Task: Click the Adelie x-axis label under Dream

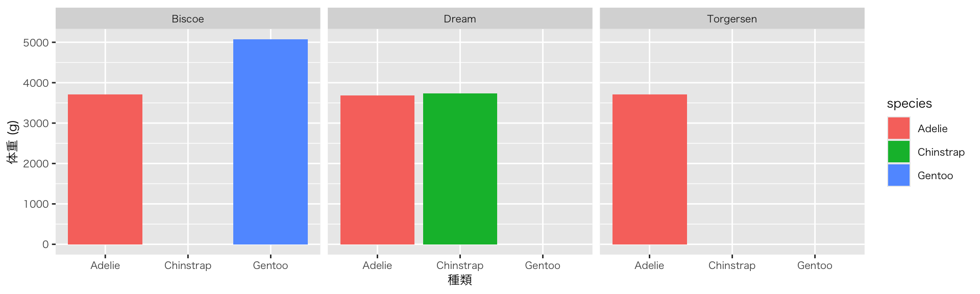Action: 377,265
